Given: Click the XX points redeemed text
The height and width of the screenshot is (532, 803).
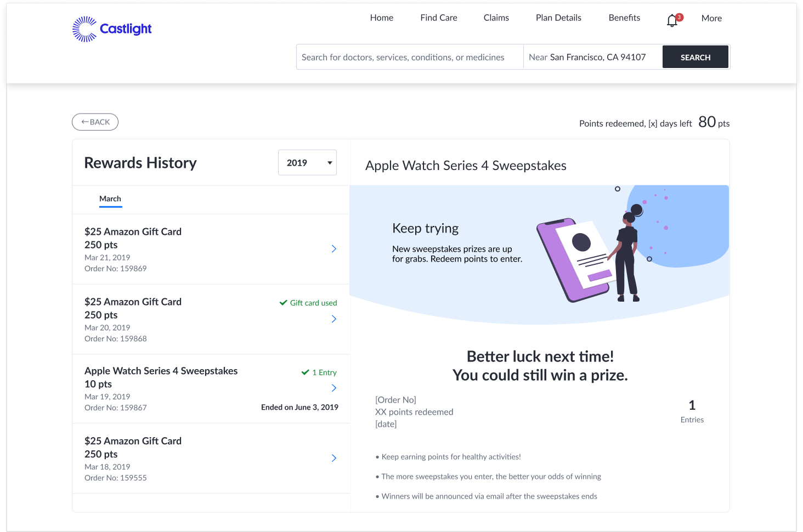Looking at the screenshot, I should click(x=414, y=412).
